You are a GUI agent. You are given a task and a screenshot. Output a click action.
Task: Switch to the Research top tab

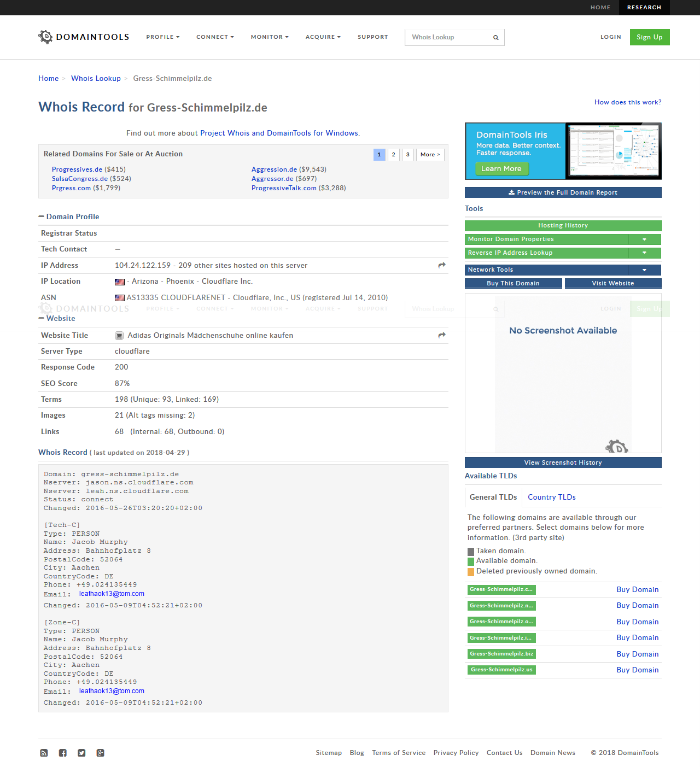(x=644, y=8)
